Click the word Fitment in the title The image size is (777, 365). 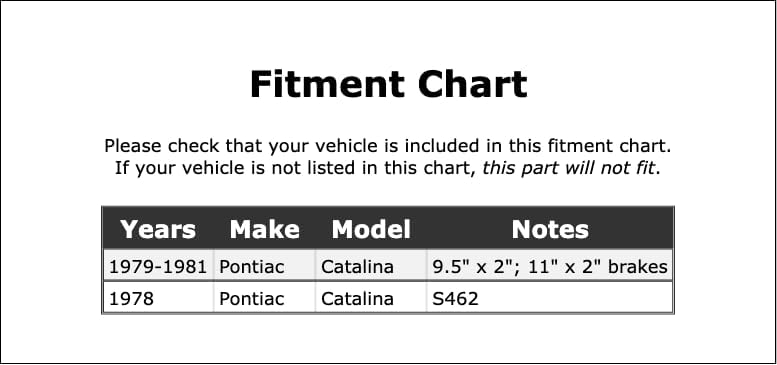pyautogui.click(x=328, y=84)
